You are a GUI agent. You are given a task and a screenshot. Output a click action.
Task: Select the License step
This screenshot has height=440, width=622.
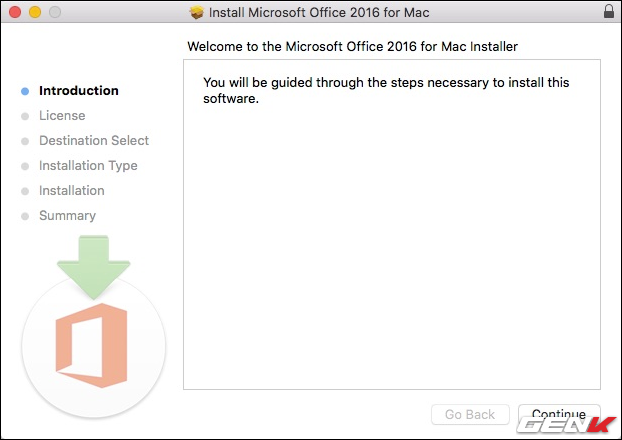point(62,115)
